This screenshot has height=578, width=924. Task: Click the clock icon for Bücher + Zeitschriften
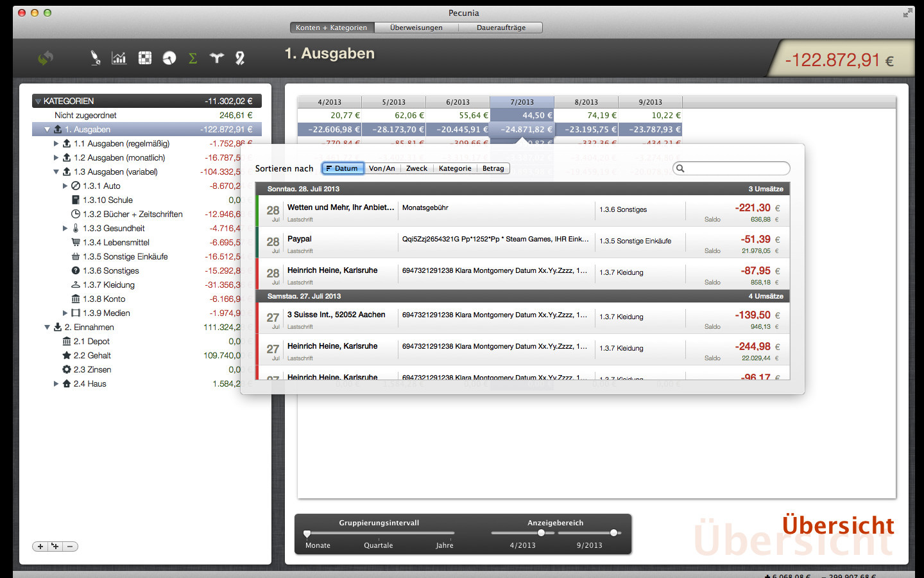tap(76, 214)
